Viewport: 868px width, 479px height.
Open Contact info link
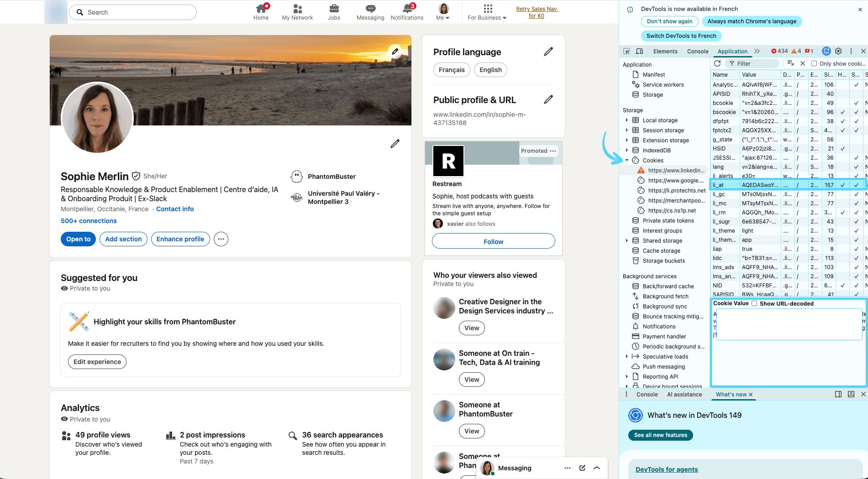pos(175,209)
